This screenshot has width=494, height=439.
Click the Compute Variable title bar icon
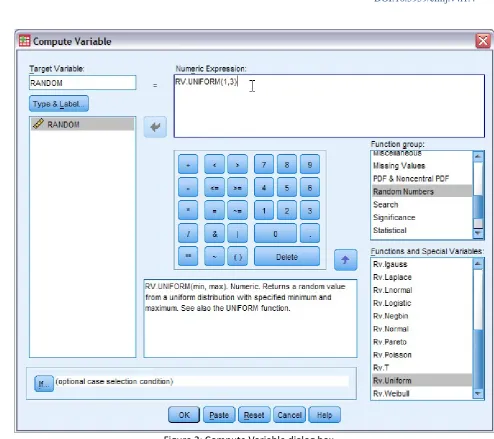pos(24,41)
